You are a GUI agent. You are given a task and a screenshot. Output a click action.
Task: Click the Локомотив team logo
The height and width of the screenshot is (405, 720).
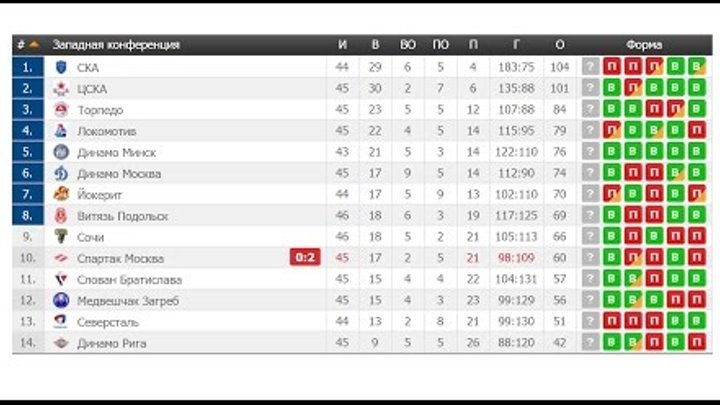[x=62, y=131]
